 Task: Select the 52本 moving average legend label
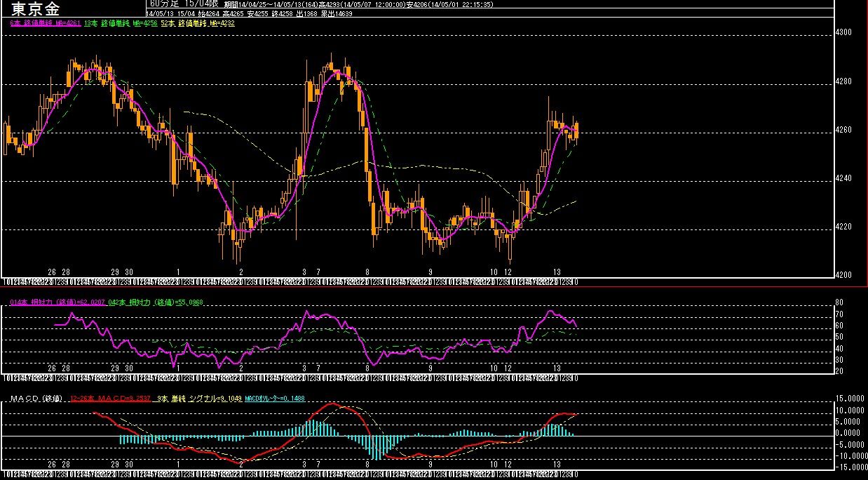click(x=198, y=23)
